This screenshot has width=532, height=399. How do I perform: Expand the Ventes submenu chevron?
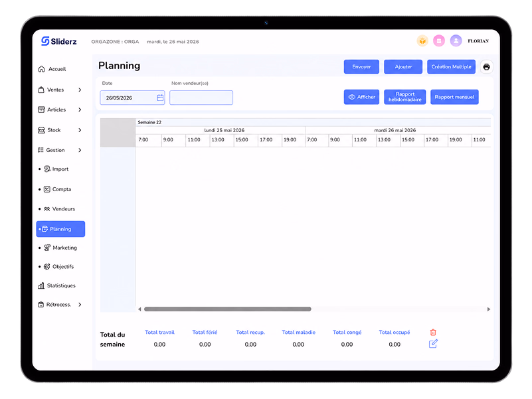tap(80, 90)
